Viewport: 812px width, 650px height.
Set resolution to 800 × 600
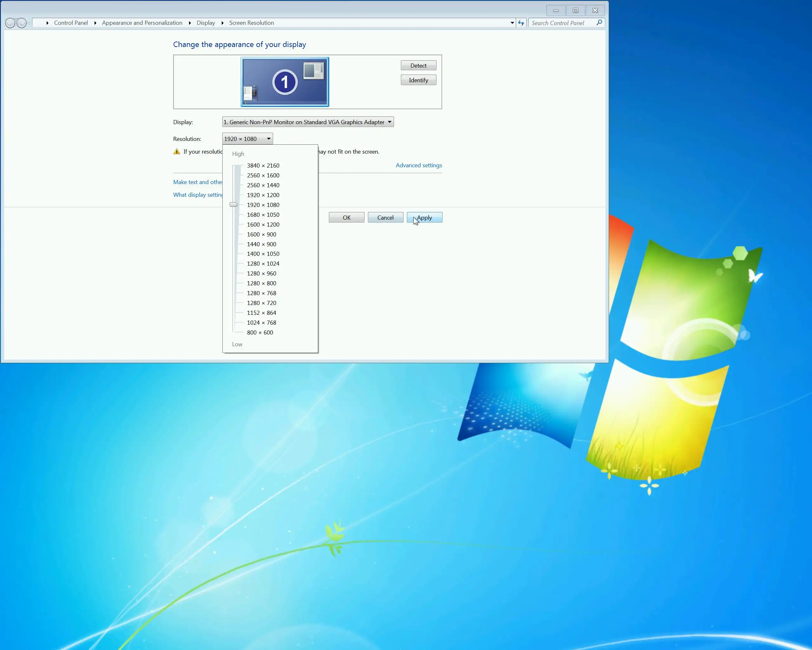260,332
